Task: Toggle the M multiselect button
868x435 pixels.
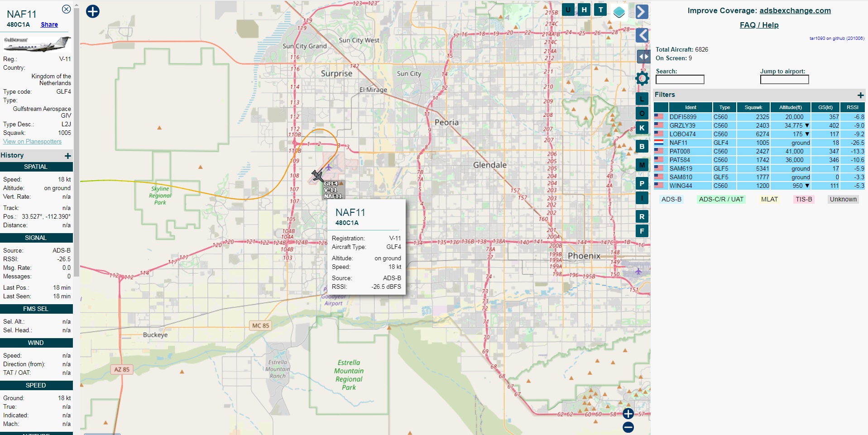Action: coord(642,165)
